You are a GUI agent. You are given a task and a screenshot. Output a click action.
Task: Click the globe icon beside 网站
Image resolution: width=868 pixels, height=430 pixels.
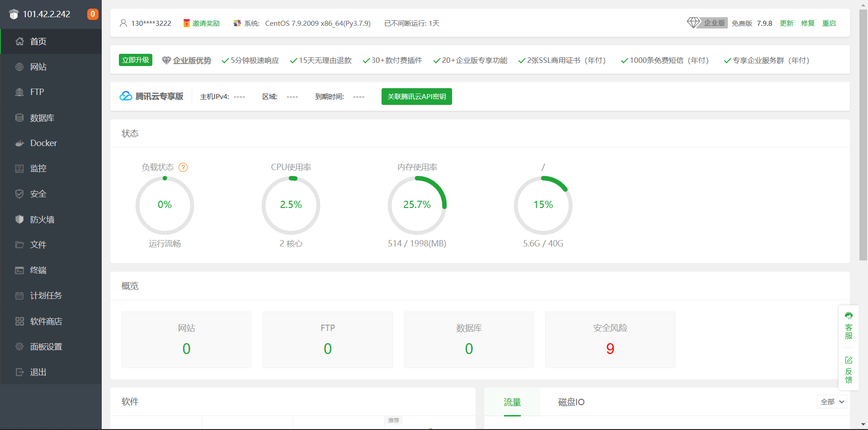coord(19,67)
